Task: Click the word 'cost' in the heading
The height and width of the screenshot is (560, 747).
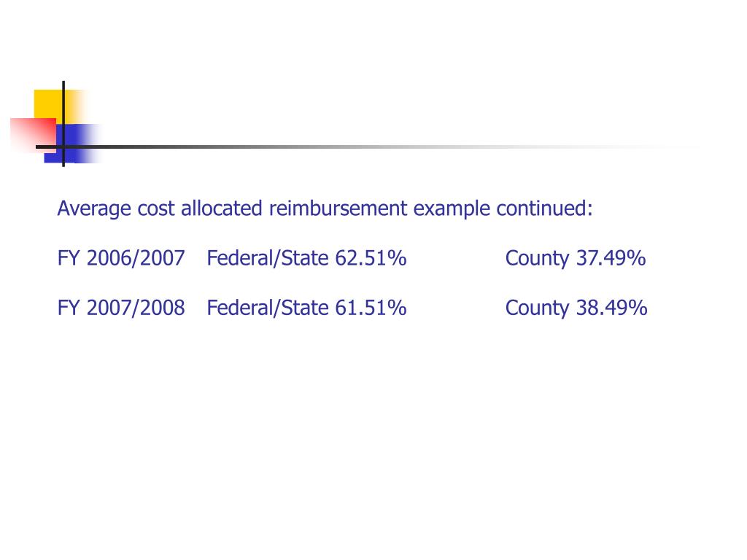Action: (x=156, y=209)
